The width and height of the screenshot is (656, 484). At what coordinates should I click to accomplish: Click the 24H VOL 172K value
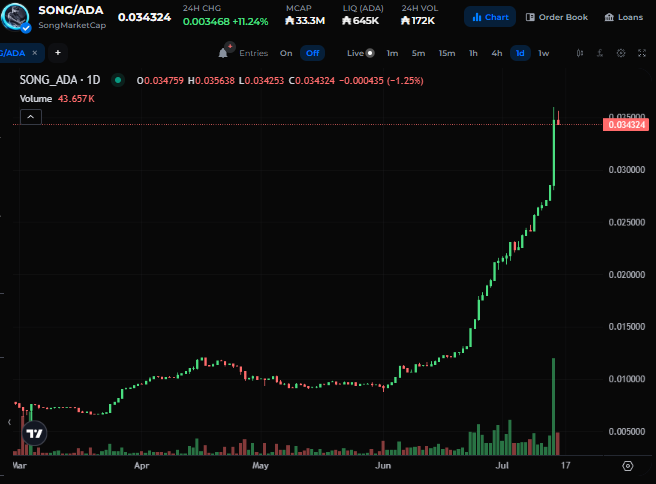click(x=418, y=20)
